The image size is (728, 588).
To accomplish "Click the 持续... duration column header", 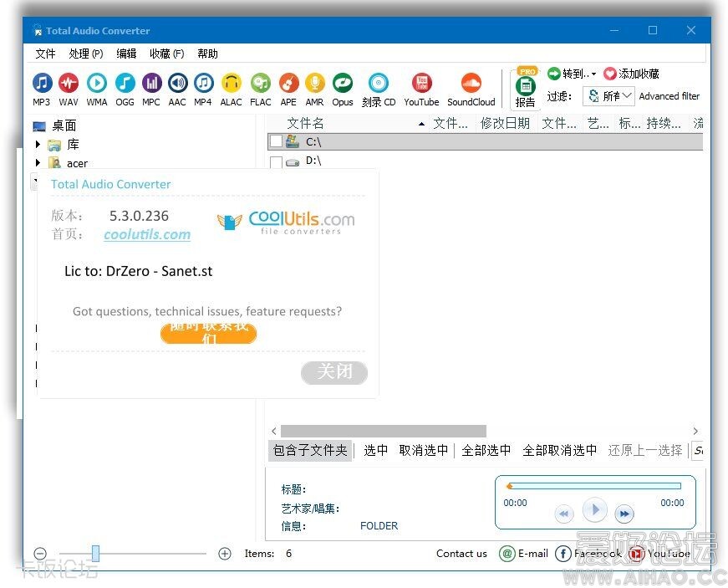I will point(664,123).
